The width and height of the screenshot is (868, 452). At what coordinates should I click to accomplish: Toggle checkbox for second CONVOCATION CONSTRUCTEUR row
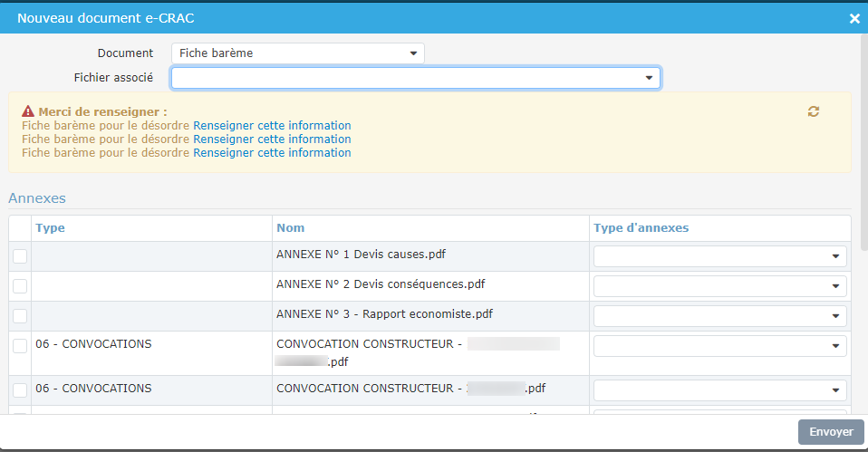click(x=20, y=390)
